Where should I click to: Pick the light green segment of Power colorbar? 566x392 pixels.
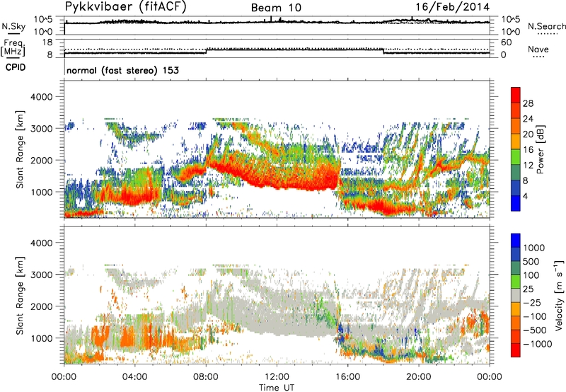pos(516,157)
